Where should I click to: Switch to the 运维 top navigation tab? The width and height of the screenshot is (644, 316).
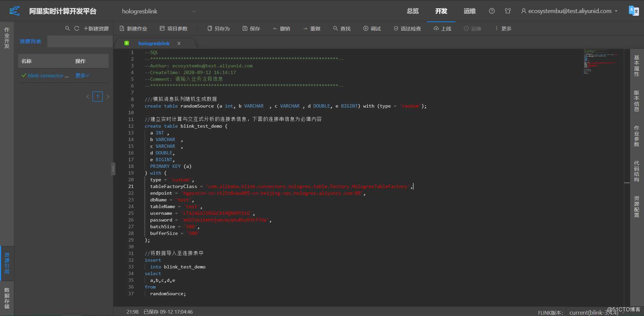coord(470,11)
